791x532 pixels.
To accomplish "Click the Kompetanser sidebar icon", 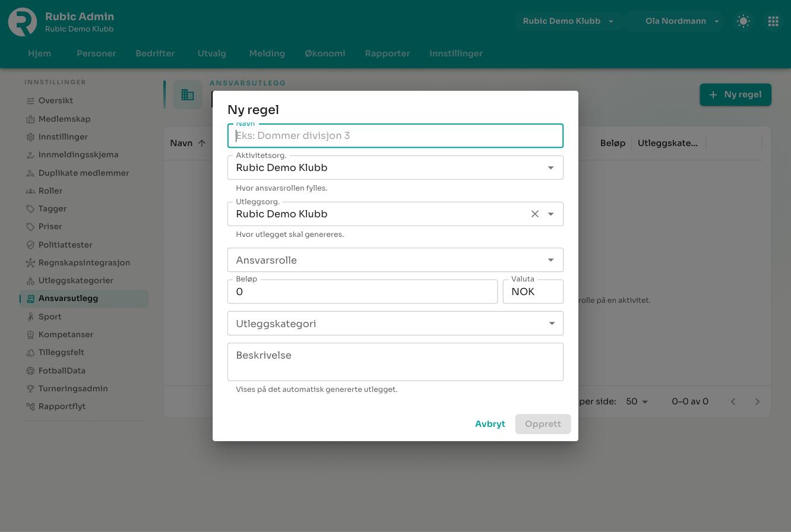I will 30,335.
